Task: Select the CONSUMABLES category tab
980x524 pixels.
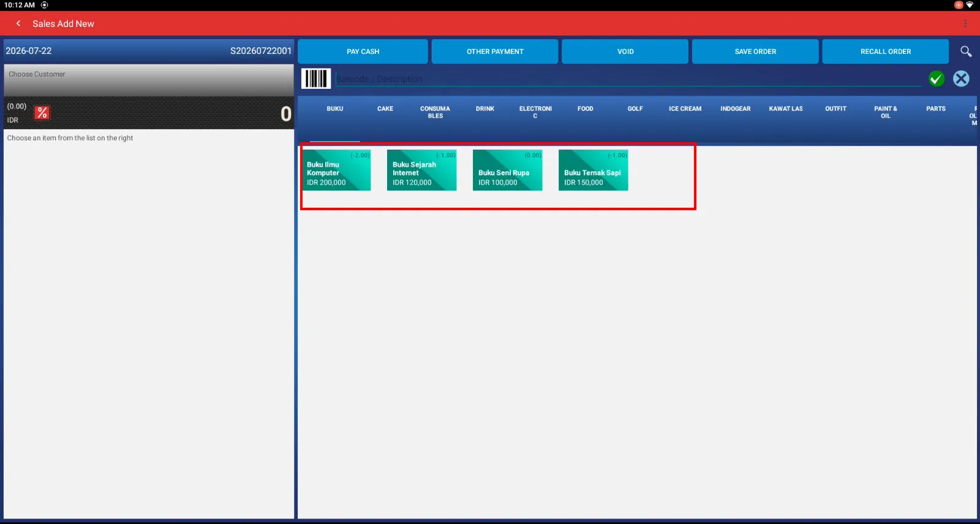Action: (x=435, y=112)
